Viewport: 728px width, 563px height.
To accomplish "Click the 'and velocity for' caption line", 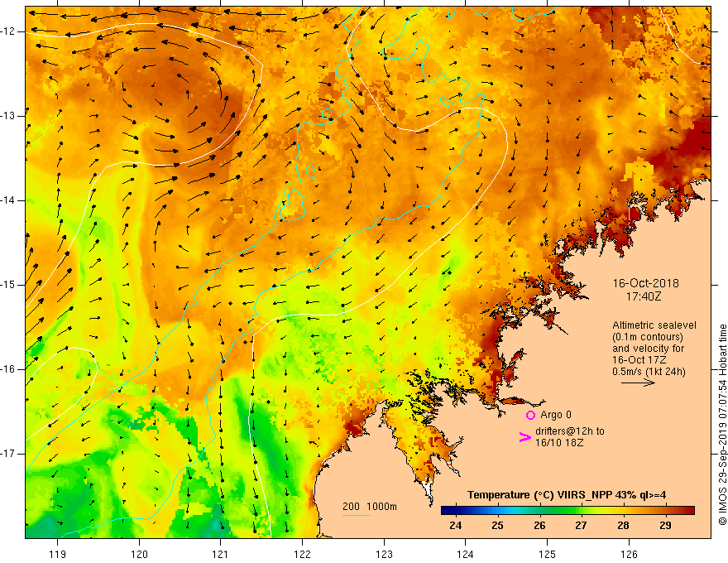I will pyautogui.click(x=648, y=349).
